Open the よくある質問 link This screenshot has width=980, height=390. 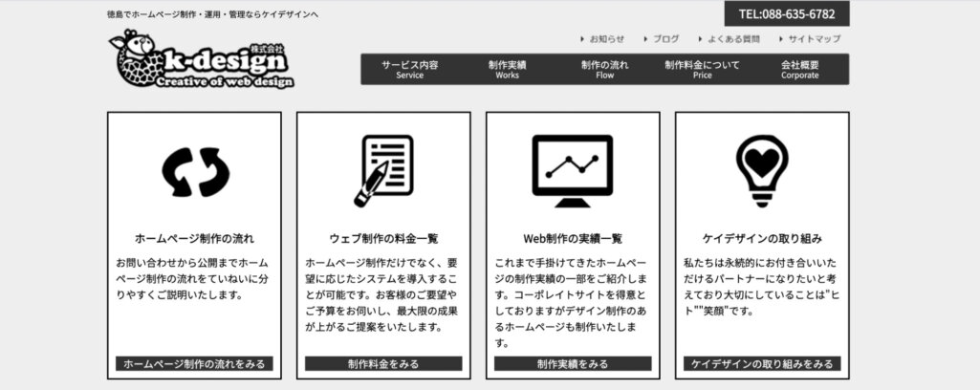point(733,39)
